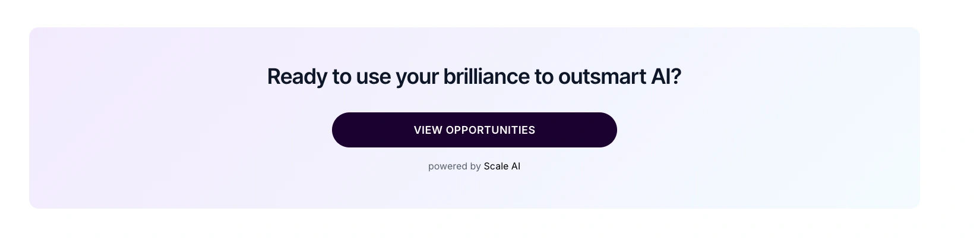
Task: Click the 'powered by' text
Action: [454, 166]
